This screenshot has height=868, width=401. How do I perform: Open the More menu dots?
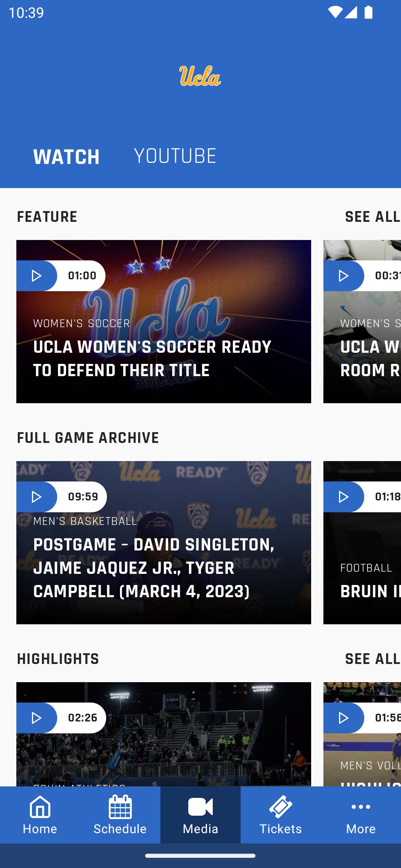coord(361,806)
